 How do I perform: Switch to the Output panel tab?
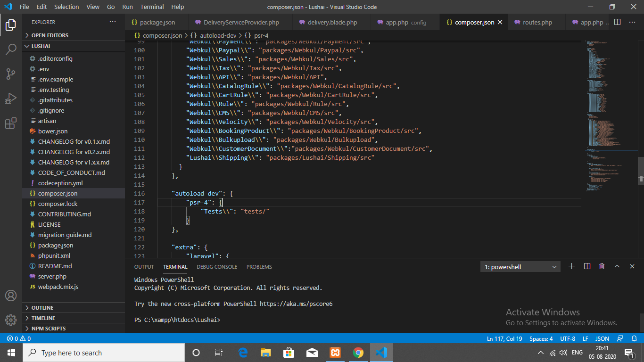click(144, 267)
